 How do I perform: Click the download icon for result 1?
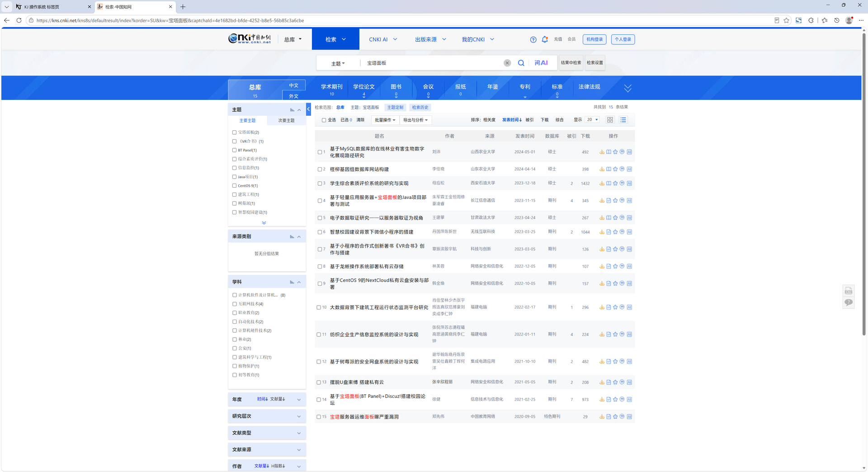(x=602, y=152)
